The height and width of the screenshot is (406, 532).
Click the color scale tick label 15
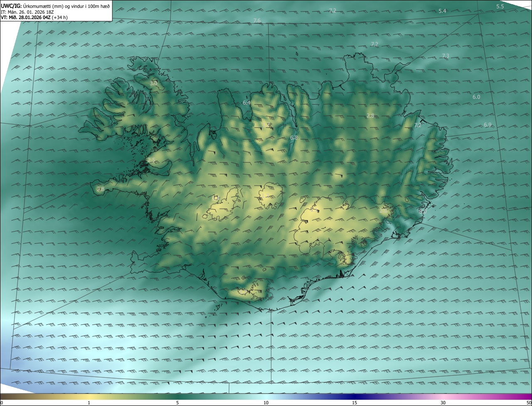[x=355, y=403]
